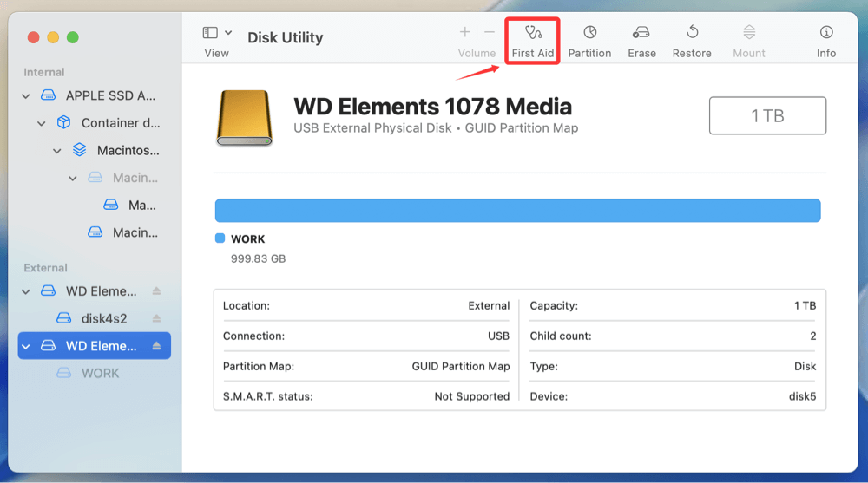This screenshot has width=868, height=483.
Task: Collapse the dimmed Macin... volume chevron
Action: tap(73, 178)
